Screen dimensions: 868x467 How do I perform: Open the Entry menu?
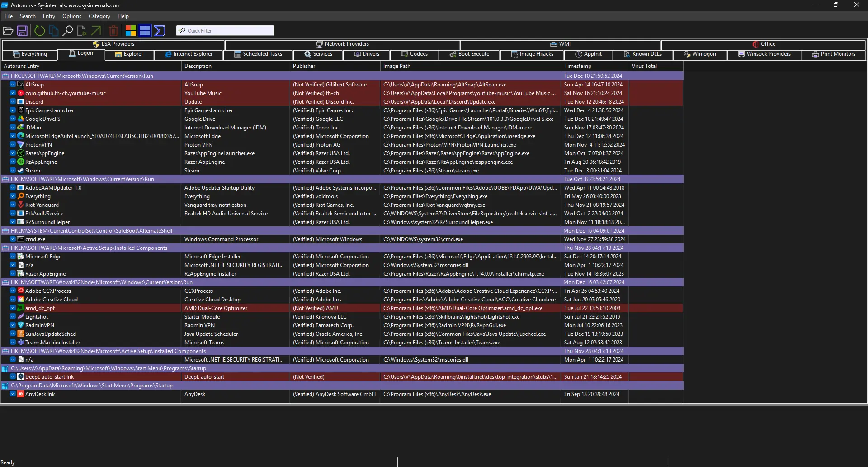49,16
